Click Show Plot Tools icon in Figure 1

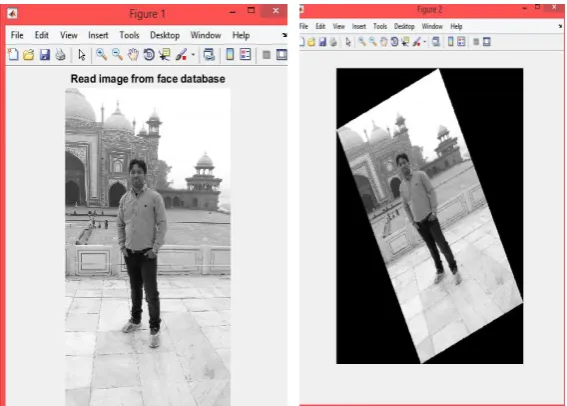click(281, 55)
